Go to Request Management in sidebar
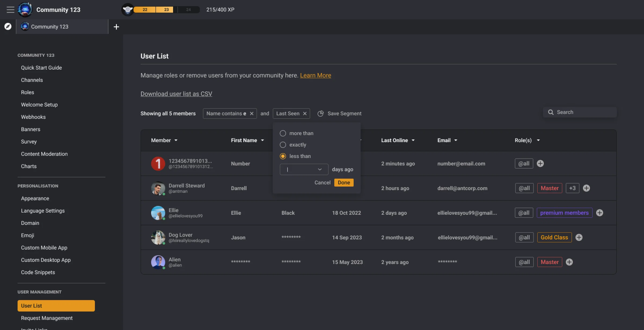 (47, 318)
